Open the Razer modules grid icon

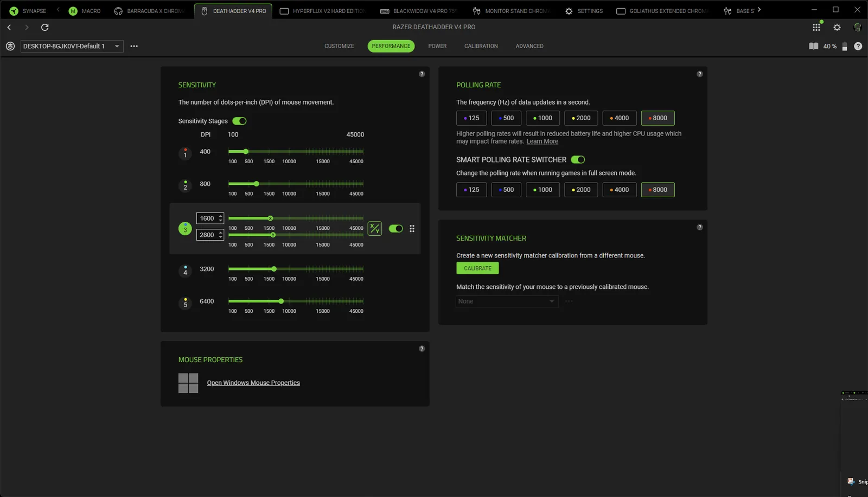point(816,27)
